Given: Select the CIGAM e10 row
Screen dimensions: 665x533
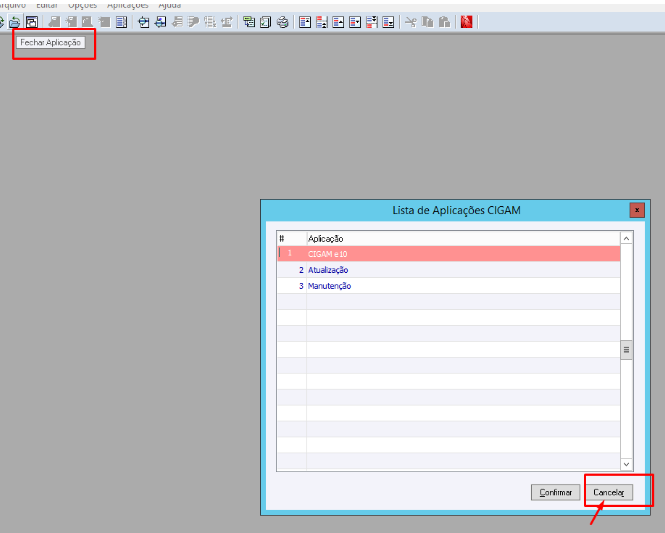Looking at the screenshot, I should (x=449, y=254).
